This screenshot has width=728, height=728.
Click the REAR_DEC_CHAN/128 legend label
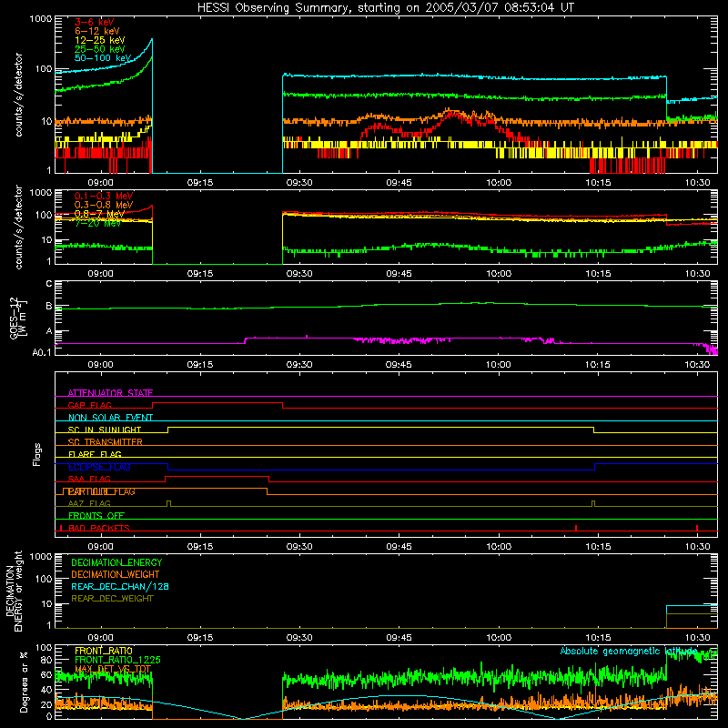click(x=120, y=587)
